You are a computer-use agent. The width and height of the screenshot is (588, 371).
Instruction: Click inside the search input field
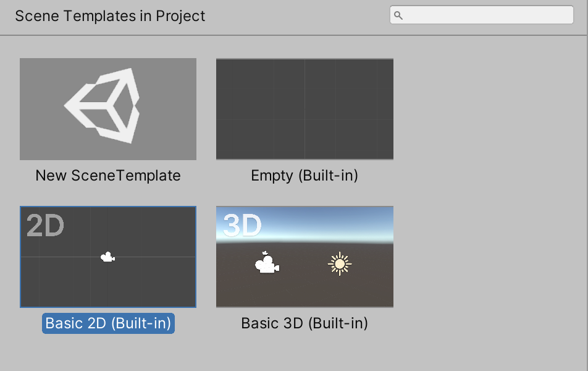point(488,15)
